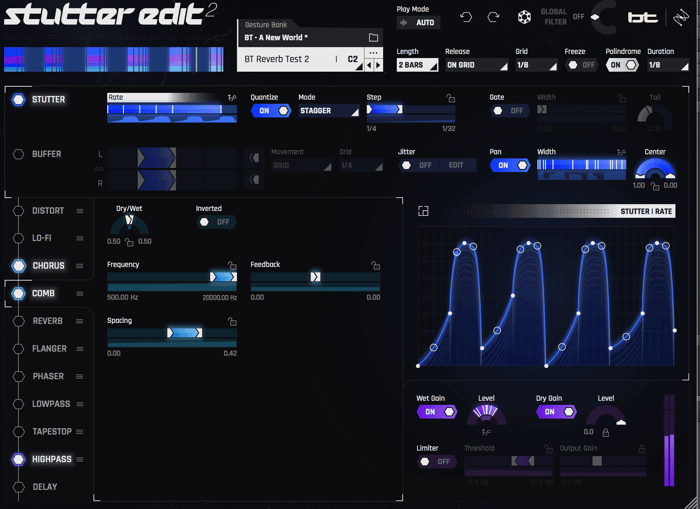
Task: Open the gesture bank folder icon
Action: [373, 38]
